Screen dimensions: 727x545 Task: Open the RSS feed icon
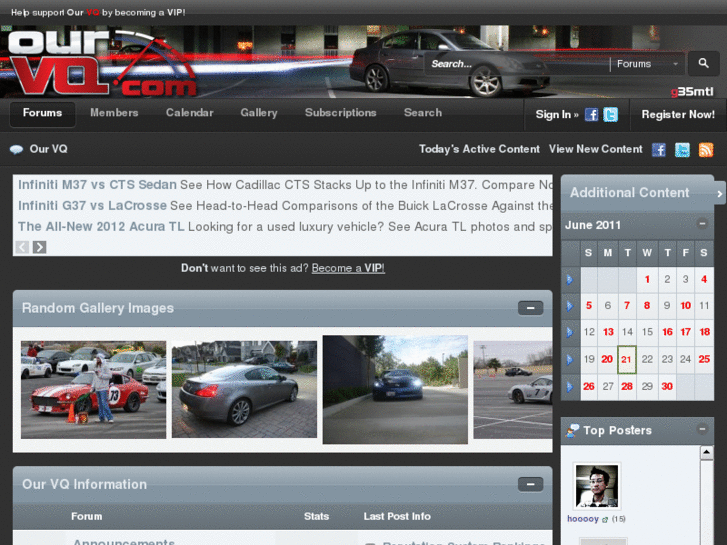coord(706,150)
